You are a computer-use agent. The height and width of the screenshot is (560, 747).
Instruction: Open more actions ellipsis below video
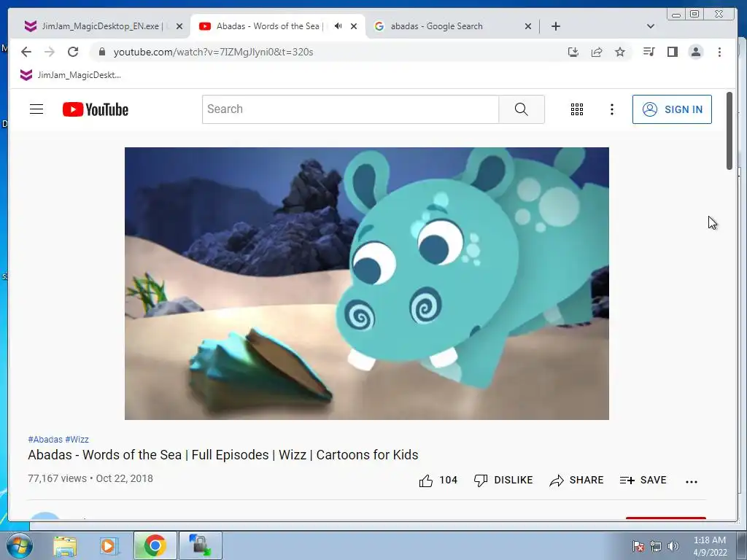[x=692, y=481]
